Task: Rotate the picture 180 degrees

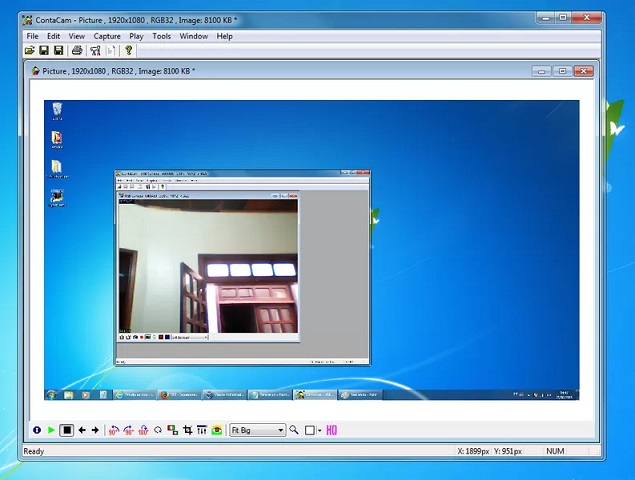Action: [x=143, y=430]
